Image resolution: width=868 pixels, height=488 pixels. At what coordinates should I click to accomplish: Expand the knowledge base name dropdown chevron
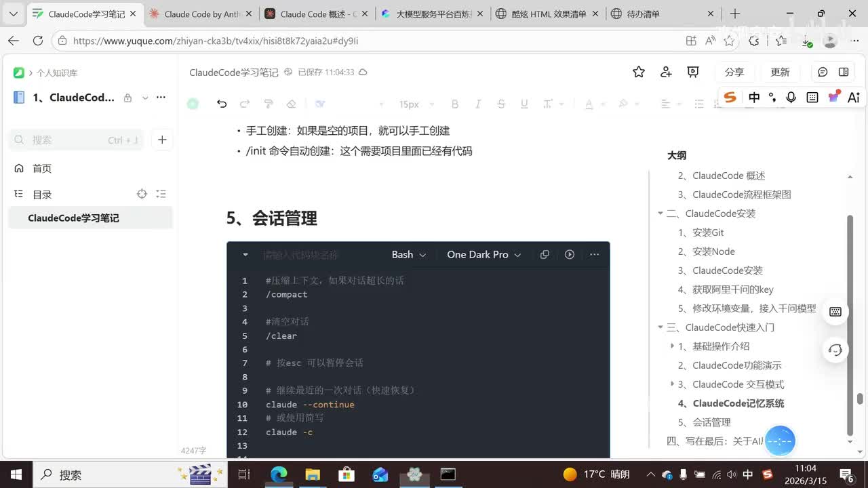[x=145, y=98]
